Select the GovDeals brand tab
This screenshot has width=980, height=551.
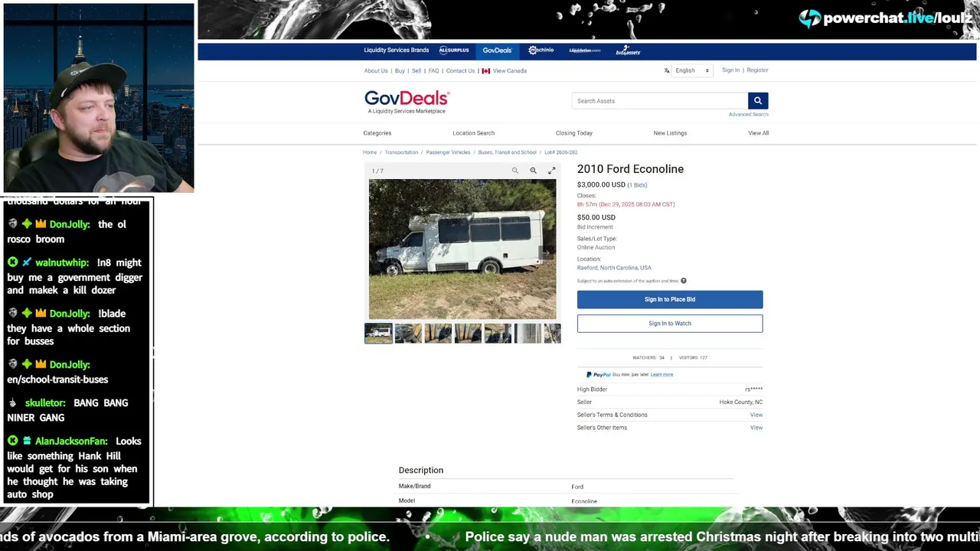(x=497, y=51)
